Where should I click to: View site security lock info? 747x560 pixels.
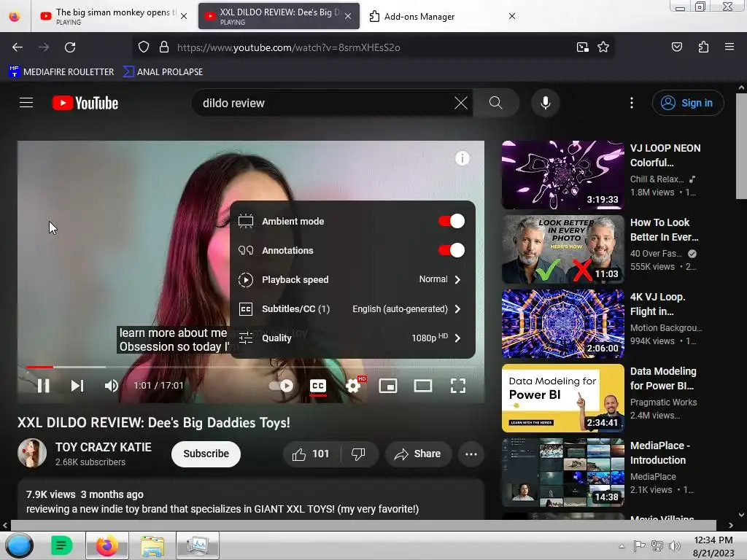click(164, 47)
